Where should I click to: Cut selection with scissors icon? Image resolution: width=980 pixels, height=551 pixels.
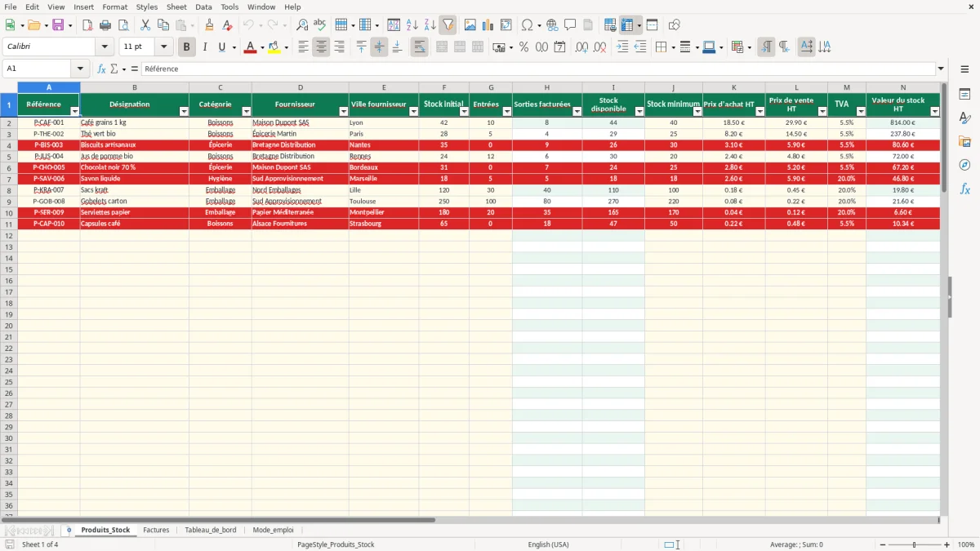click(x=145, y=25)
